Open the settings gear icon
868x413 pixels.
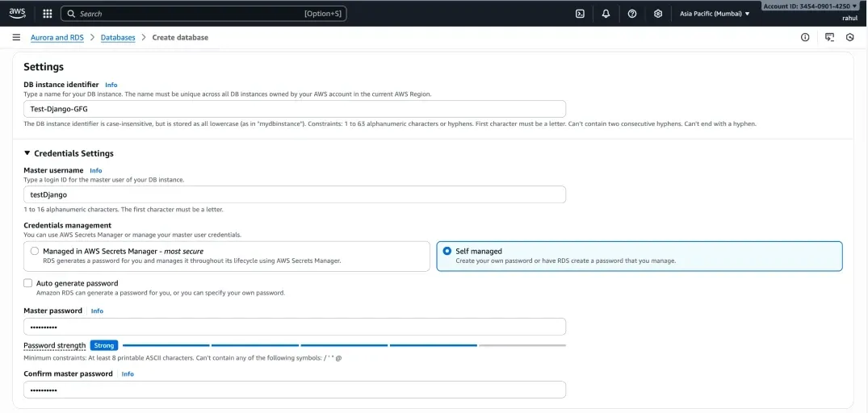coord(658,14)
